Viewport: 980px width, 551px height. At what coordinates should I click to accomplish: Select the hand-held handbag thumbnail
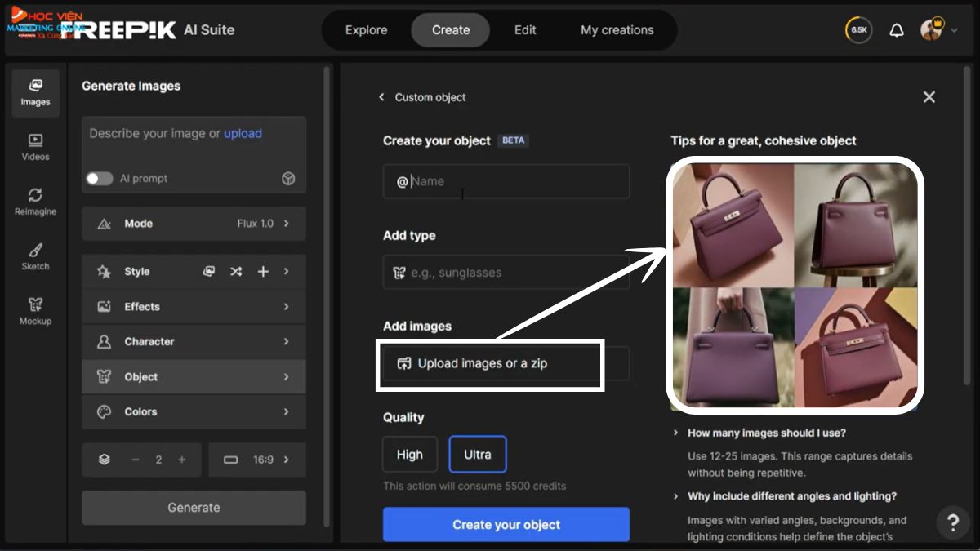click(x=733, y=346)
